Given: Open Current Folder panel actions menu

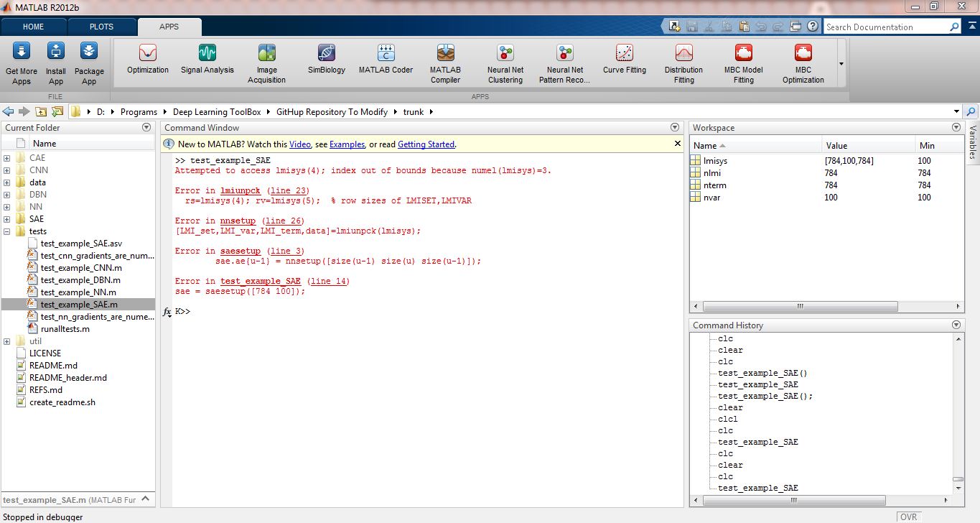Looking at the screenshot, I should (x=146, y=127).
